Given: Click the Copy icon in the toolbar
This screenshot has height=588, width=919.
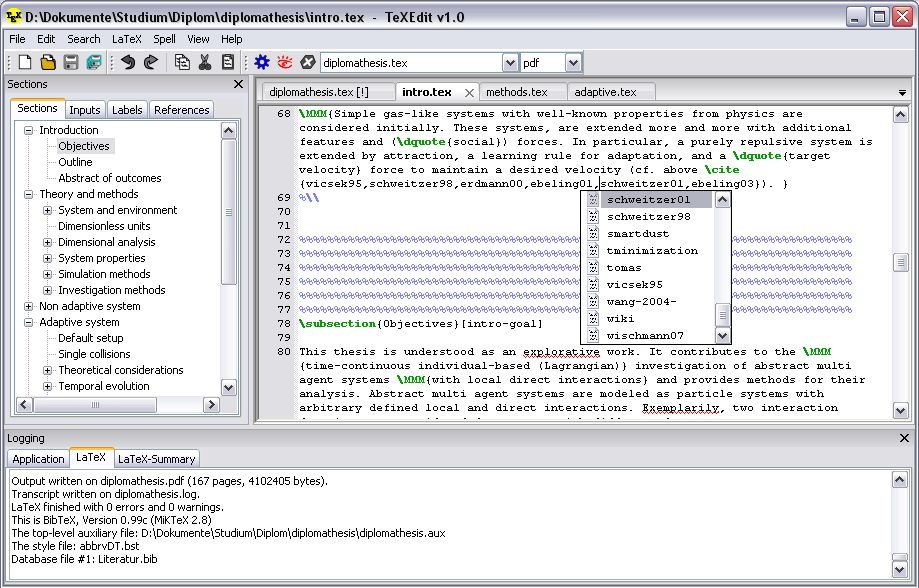Looking at the screenshot, I should pos(182,63).
